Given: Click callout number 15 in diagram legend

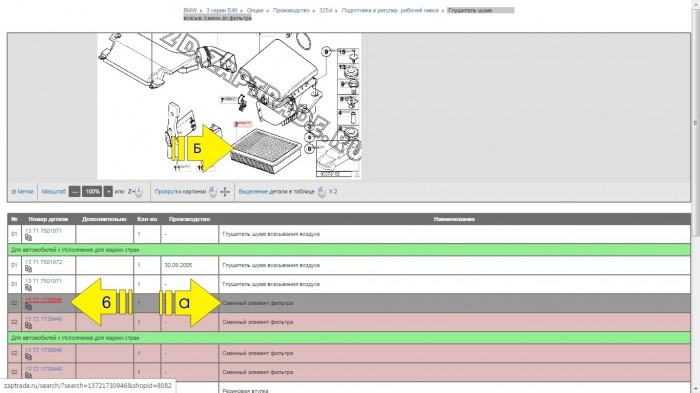Looking at the screenshot, I should [342, 52].
